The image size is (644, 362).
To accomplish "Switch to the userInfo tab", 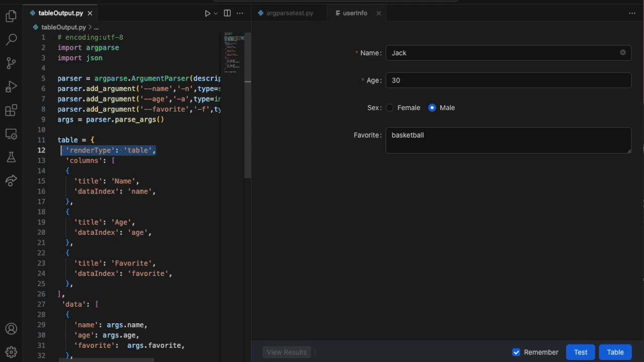I will (356, 13).
